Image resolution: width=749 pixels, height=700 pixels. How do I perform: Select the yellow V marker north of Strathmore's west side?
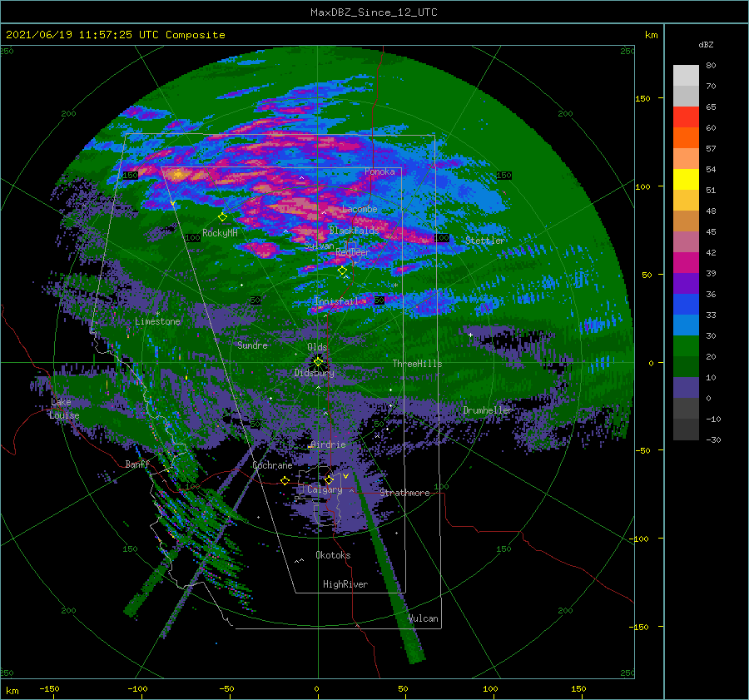[x=345, y=476]
